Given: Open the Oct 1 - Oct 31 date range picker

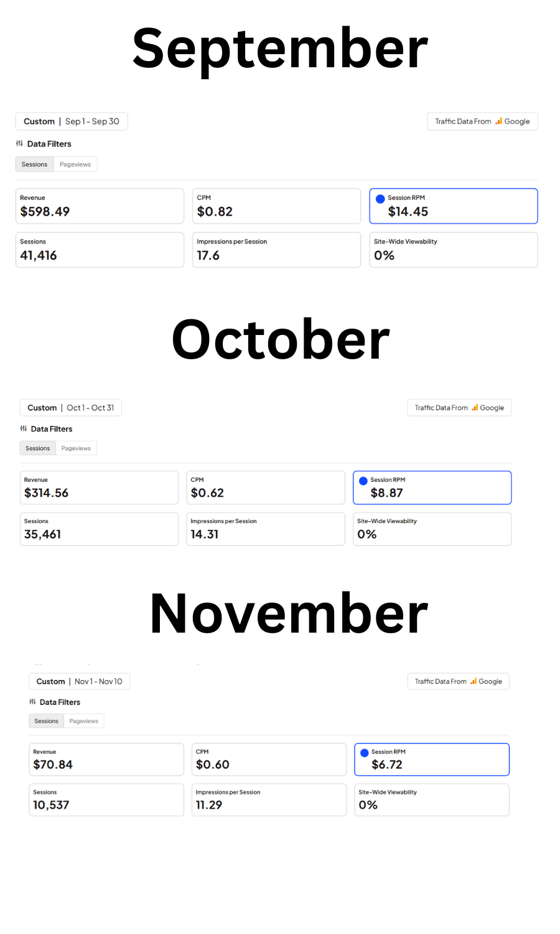Looking at the screenshot, I should 71,408.
